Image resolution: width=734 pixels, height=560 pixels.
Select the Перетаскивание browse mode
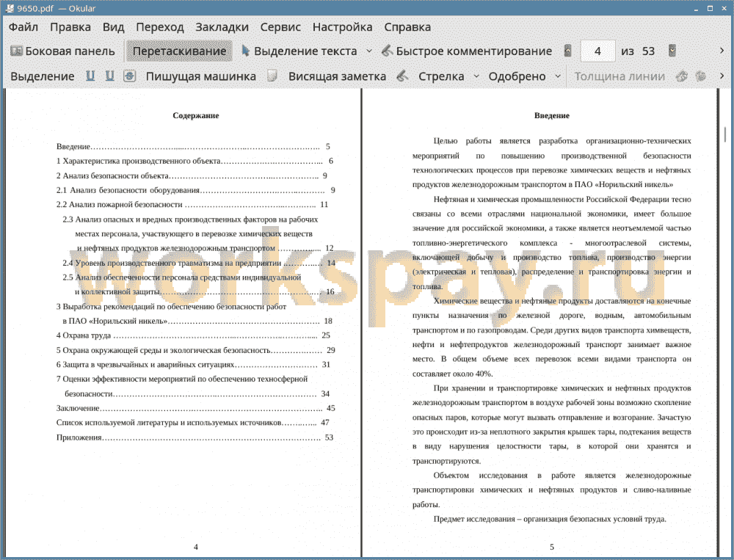(x=179, y=51)
